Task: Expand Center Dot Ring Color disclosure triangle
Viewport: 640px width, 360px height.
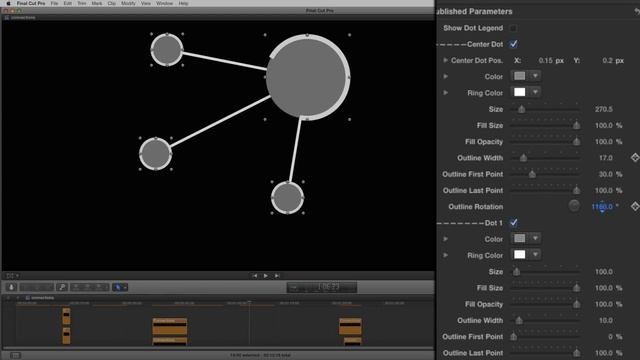Action: (445, 93)
